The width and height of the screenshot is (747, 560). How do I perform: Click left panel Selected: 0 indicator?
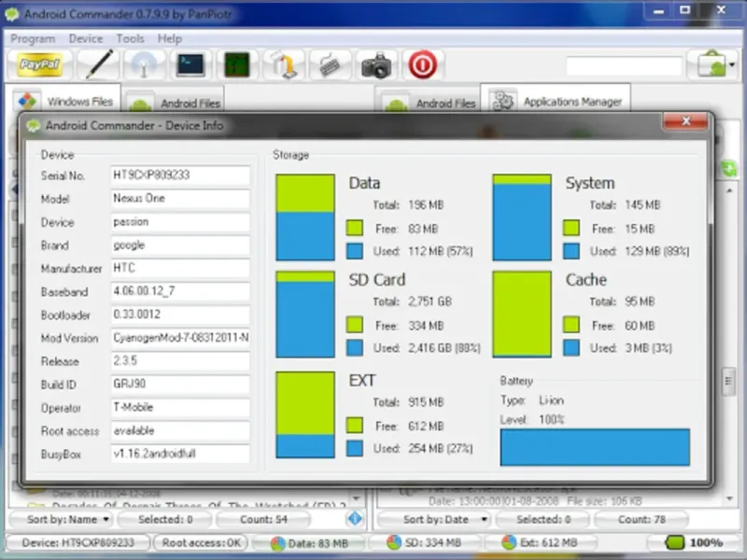point(165,519)
